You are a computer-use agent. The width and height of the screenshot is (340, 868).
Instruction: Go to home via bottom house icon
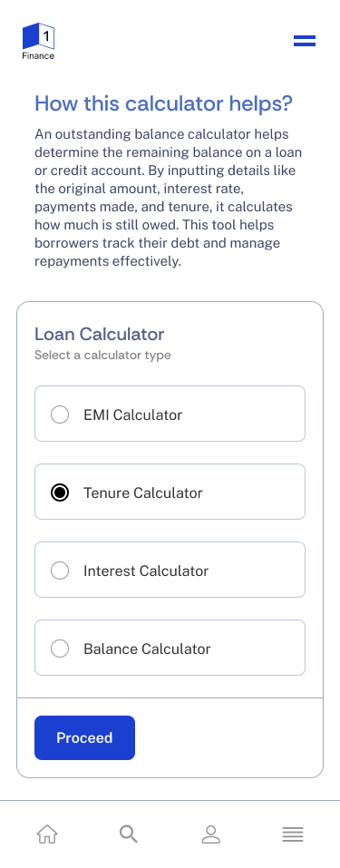point(47,834)
